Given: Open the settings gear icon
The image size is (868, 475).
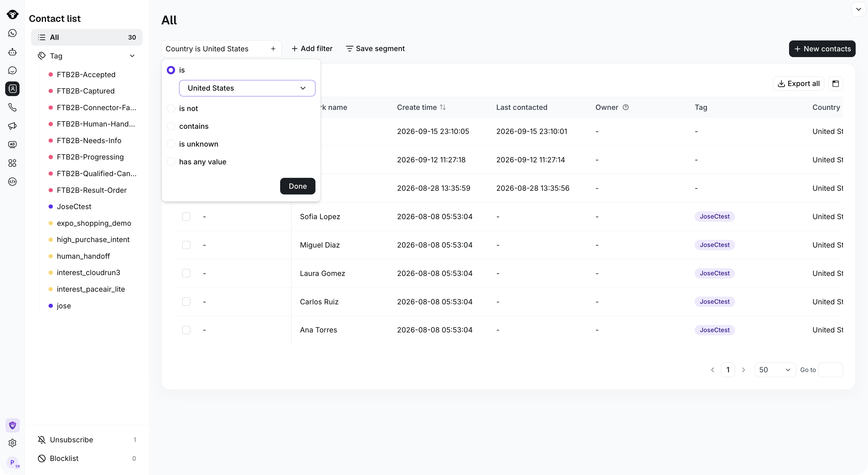Looking at the screenshot, I should (x=12, y=443).
